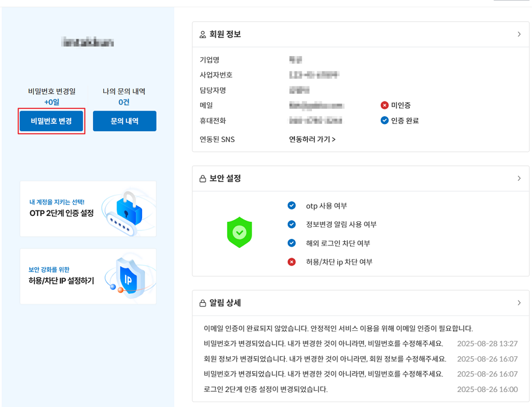The width and height of the screenshot is (532, 407).
Task: Click the 보안 설정 lock icon
Action: click(x=203, y=179)
